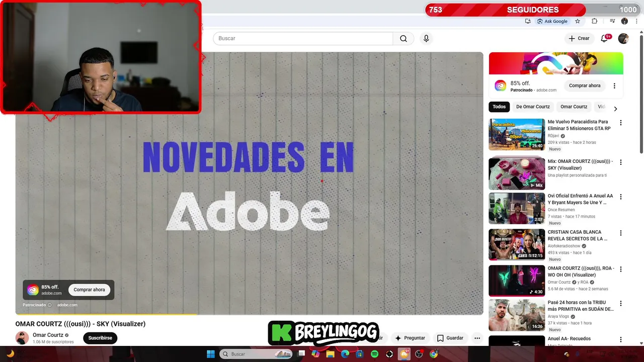Click the ad info icon beside Patrocinado
Image resolution: width=644 pixels, height=362 pixels.
49,305
